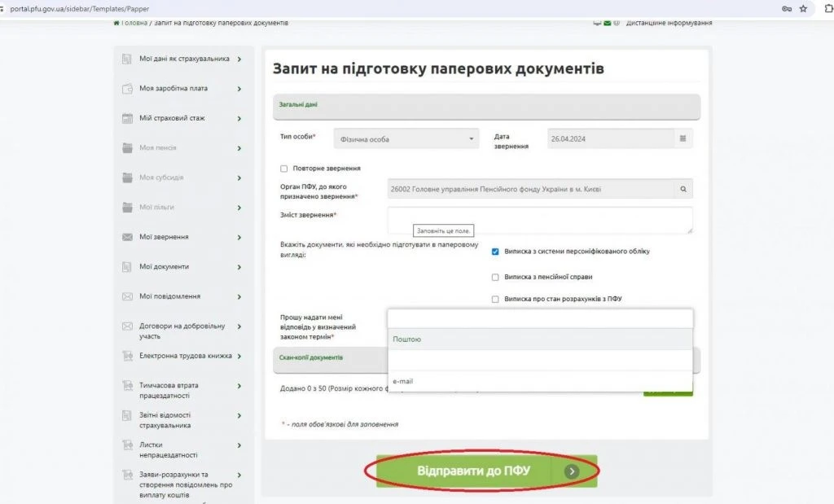Go to Головна breadcrumb link
Image resolution: width=834 pixels, height=504 pixels.
tap(134, 23)
